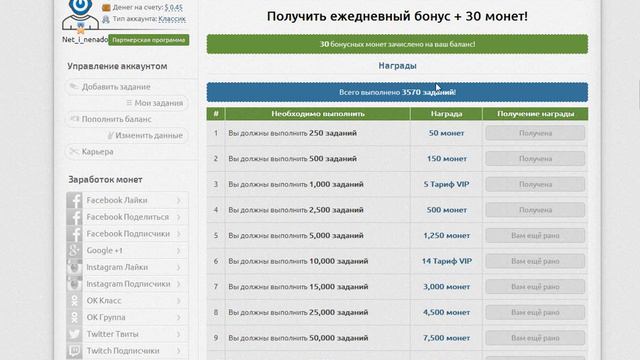Click the Facebook icon beside Facebook Подписчики

[x=74, y=234]
